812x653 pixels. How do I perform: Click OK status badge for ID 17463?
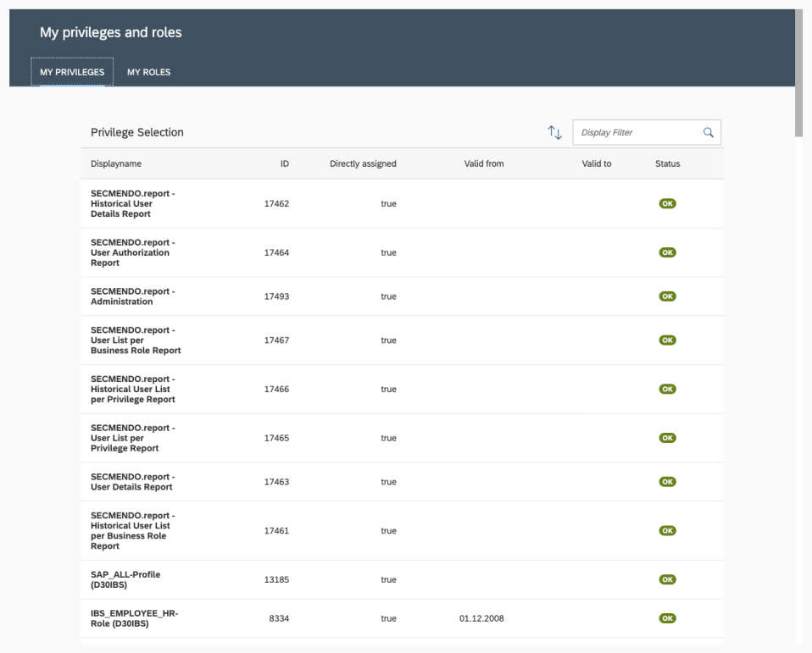(x=667, y=481)
